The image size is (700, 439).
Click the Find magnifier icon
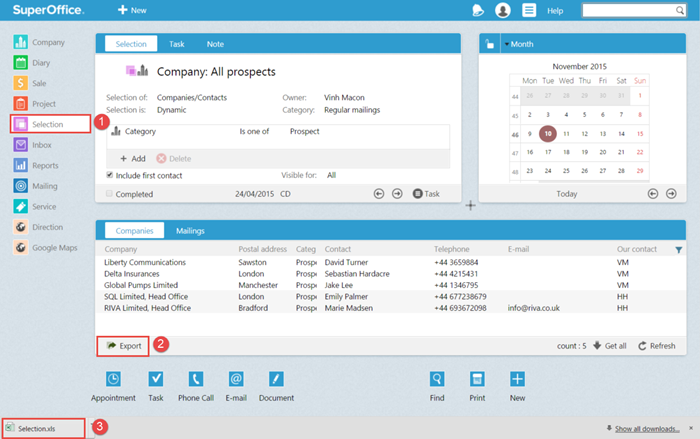437,379
